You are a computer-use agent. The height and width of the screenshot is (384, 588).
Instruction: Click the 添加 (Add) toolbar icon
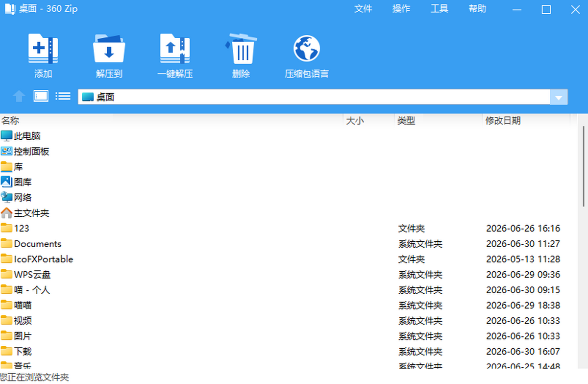coord(43,49)
